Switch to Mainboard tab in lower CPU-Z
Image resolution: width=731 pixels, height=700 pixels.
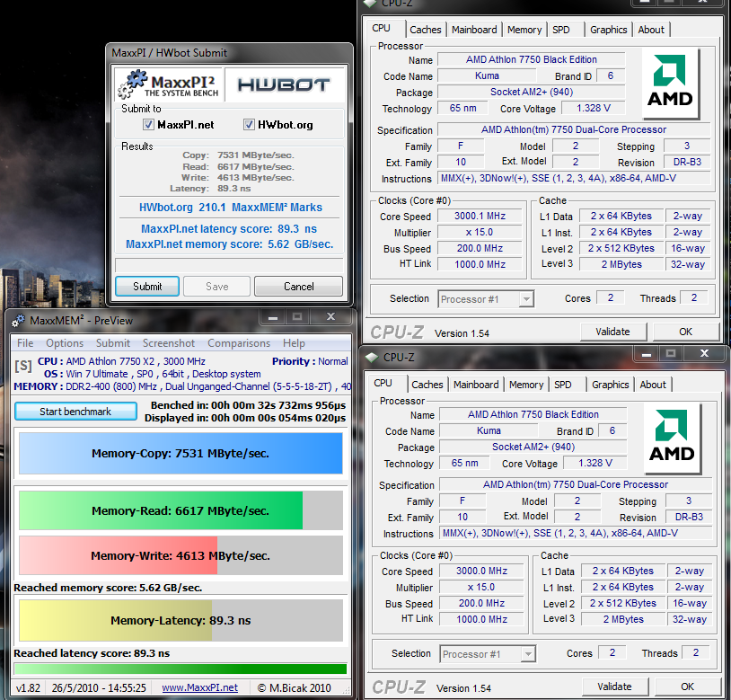click(x=476, y=385)
